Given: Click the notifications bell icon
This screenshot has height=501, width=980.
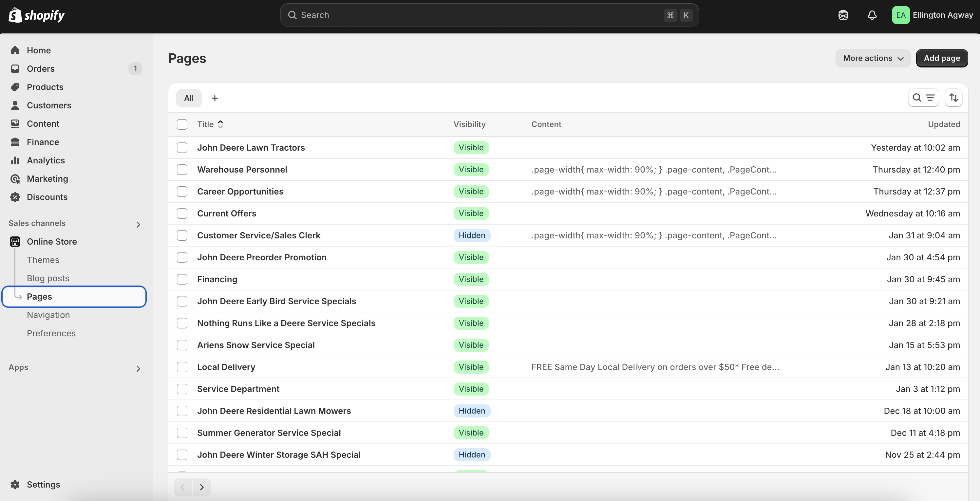Looking at the screenshot, I should 872,15.
